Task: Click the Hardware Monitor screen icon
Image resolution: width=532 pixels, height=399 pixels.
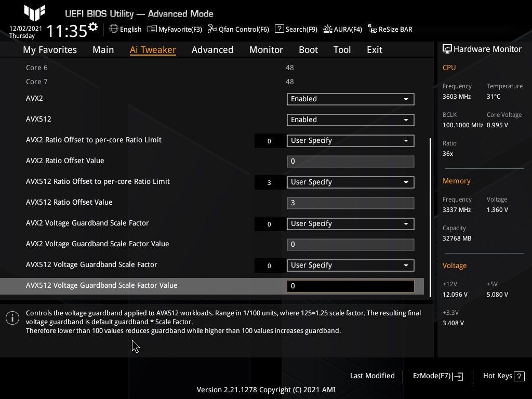Action: tap(447, 49)
